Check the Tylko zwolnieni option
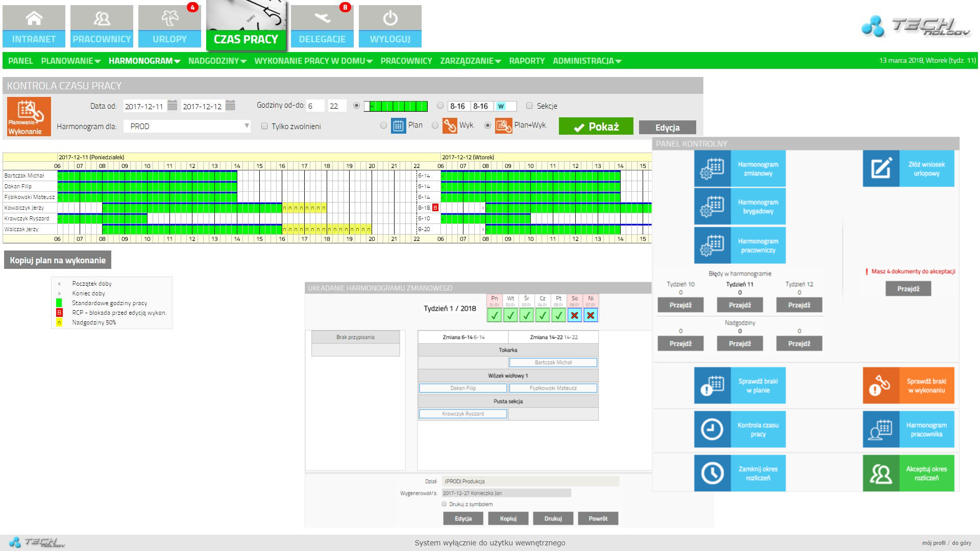This screenshot has height=551, width=980. [264, 126]
